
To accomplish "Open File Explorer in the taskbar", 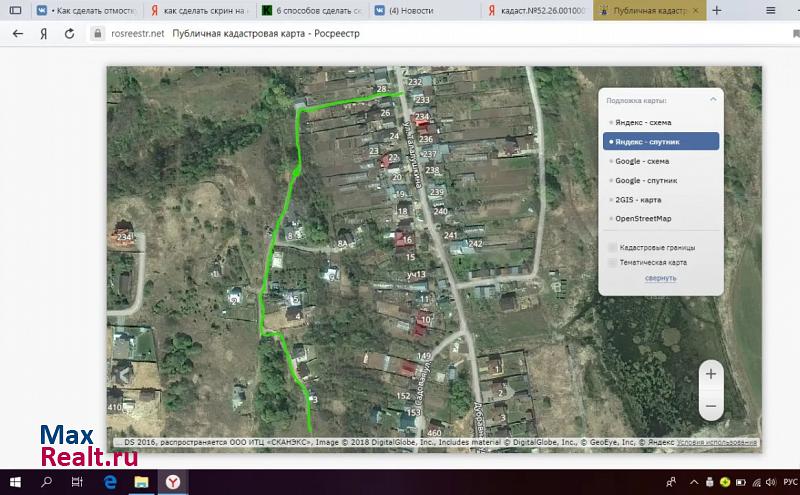I will pyautogui.click(x=141, y=482).
